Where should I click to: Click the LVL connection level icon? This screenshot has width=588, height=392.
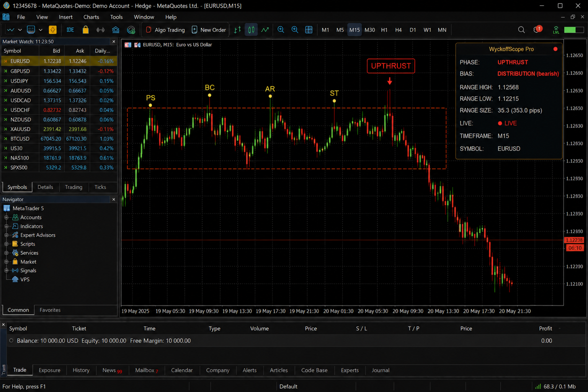pyautogui.click(x=556, y=30)
